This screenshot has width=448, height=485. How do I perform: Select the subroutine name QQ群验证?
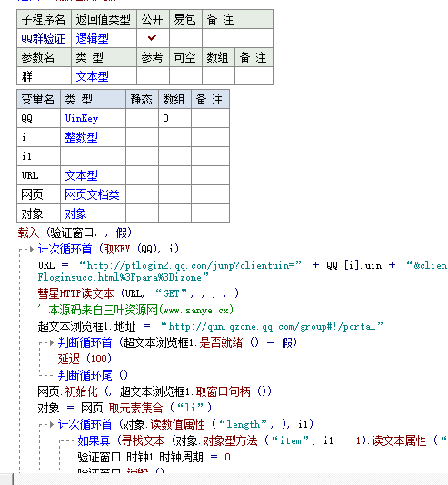tap(43, 38)
